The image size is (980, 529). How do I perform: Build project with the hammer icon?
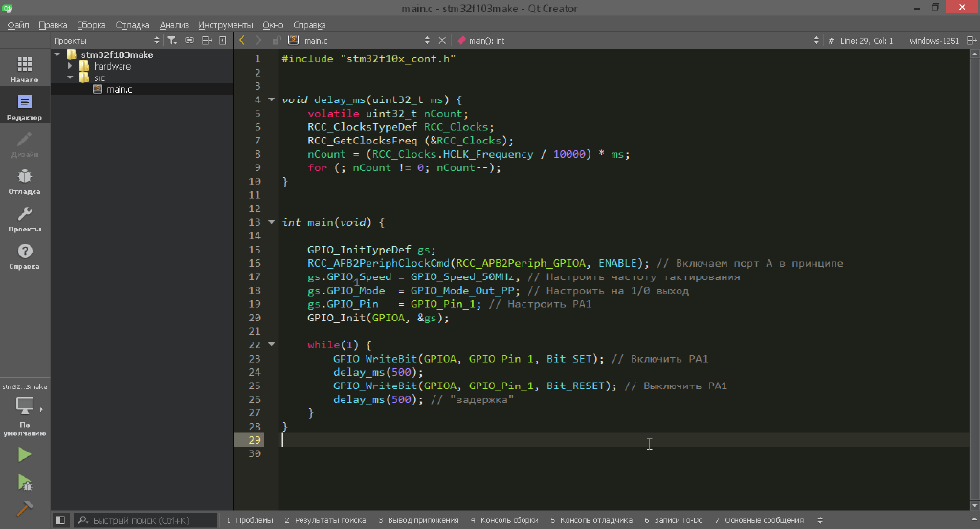pos(25,510)
